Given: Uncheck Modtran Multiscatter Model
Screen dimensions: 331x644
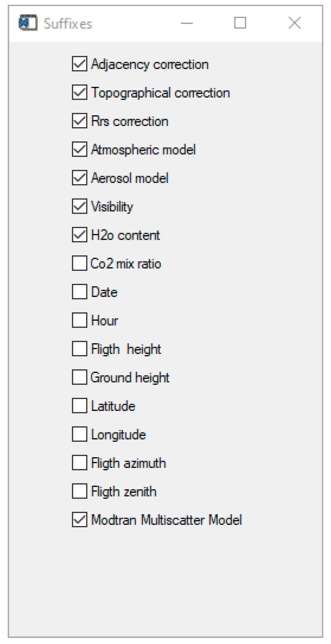Looking at the screenshot, I should pos(79,520).
